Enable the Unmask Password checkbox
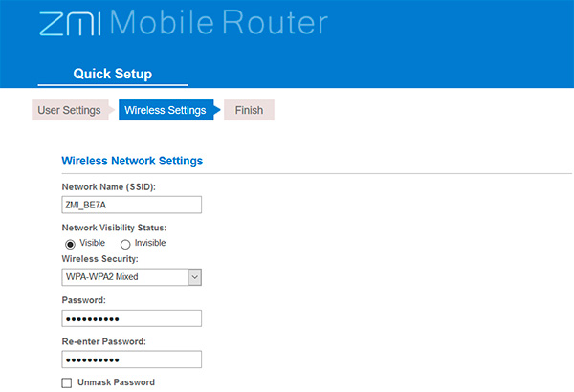The image size is (574, 392). pos(67,382)
